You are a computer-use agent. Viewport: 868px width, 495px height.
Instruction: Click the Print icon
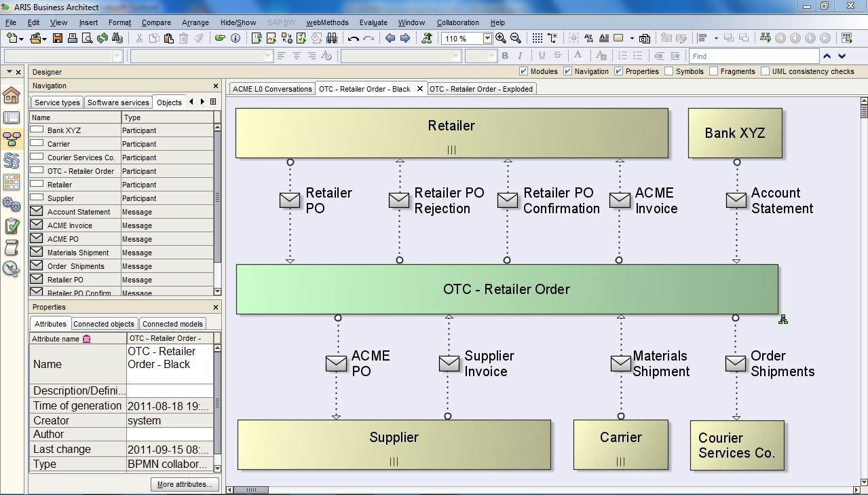tap(73, 39)
